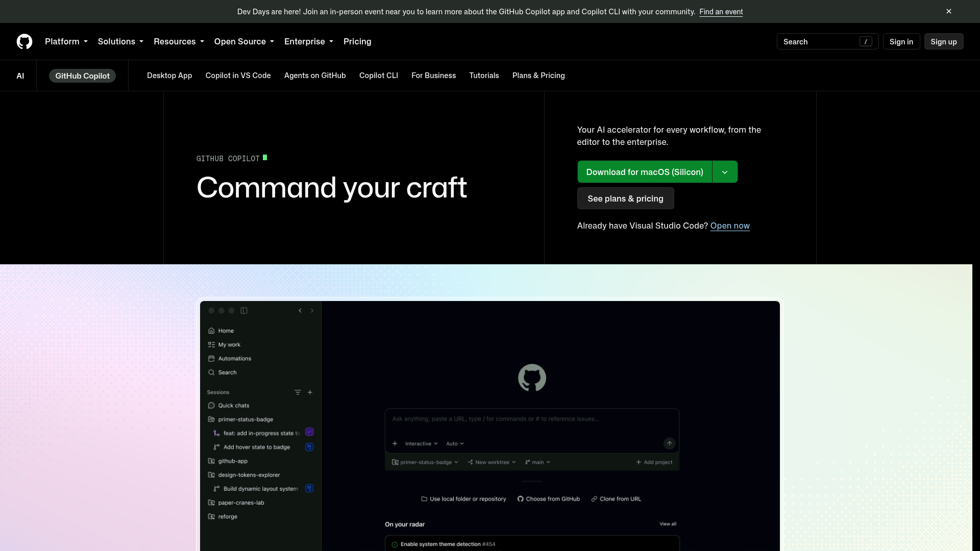The height and width of the screenshot is (551, 980).
Task: Click View all next to On your radar
Action: pyautogui.click(x=668, y=524)
